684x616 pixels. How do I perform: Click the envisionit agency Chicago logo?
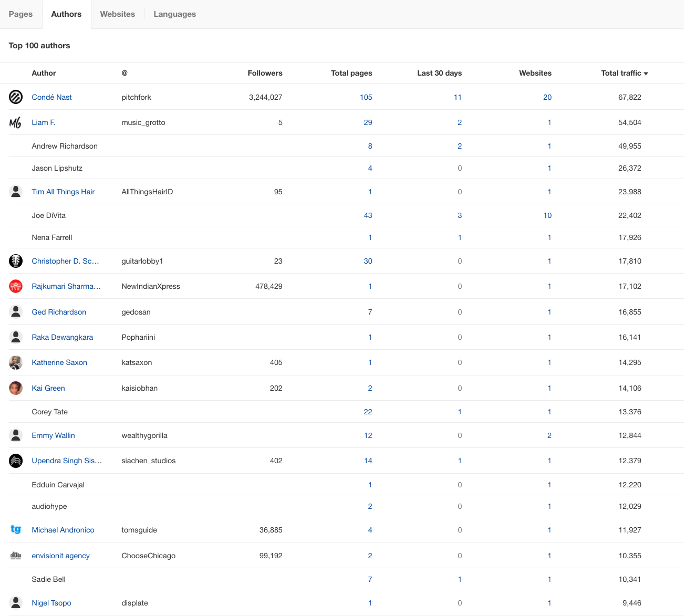[x=16, y=555]
